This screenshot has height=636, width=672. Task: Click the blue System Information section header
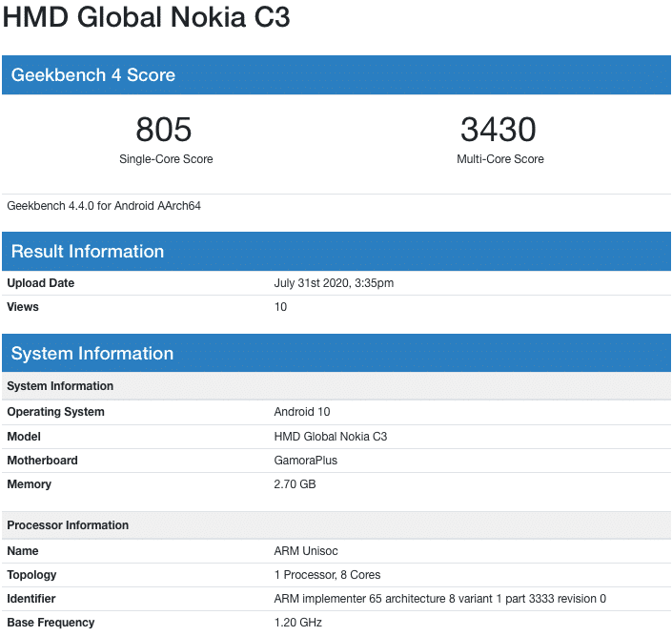point(92,354)
